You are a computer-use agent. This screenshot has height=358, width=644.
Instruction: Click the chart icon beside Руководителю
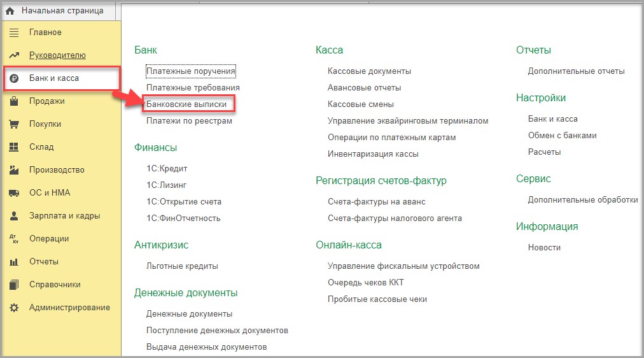point(14,55)
